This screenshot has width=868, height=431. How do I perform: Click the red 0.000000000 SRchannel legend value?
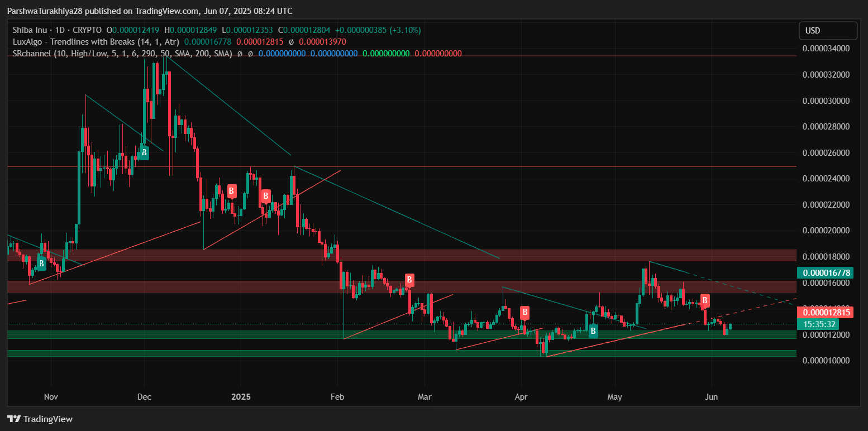point(438,54)
